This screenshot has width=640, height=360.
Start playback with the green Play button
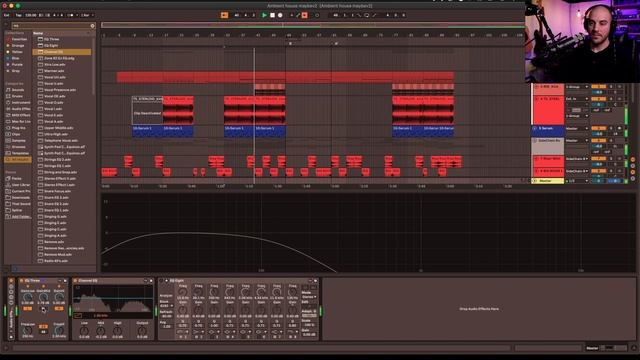tap(264, 15)
